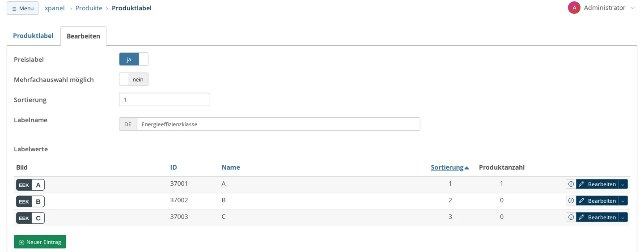
Task: Focus the Sortierung input field
Action: [x=165, y=99]
